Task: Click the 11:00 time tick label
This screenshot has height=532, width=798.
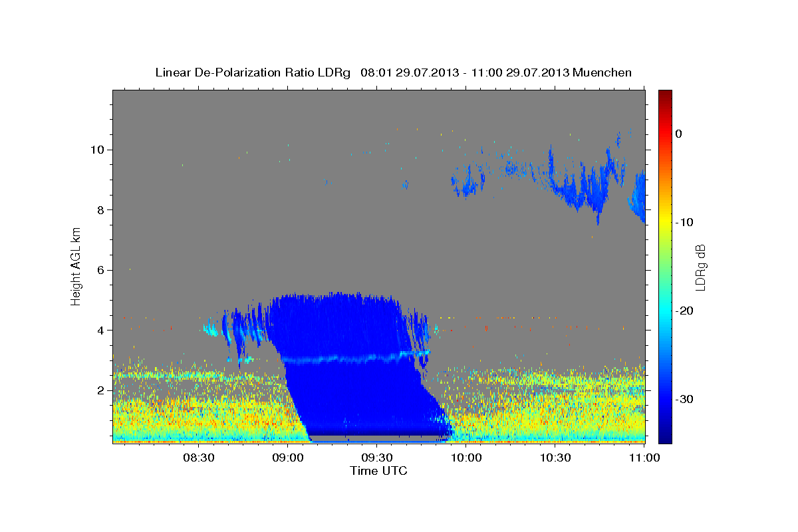Action: [x=644, y=458]
